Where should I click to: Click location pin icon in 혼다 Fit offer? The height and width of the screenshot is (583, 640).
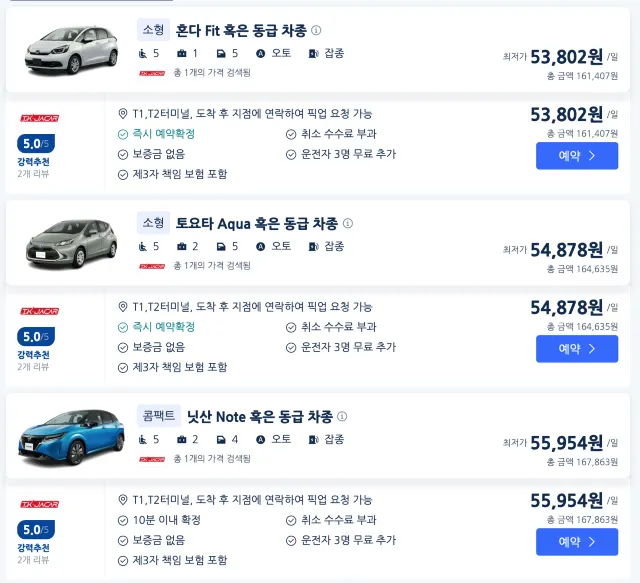pos(123,114)
